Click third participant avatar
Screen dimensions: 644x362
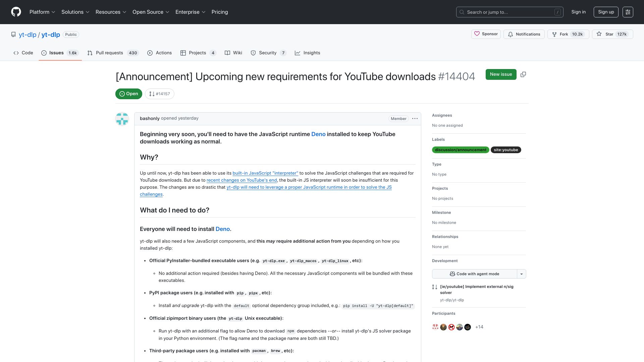point(451,327)
